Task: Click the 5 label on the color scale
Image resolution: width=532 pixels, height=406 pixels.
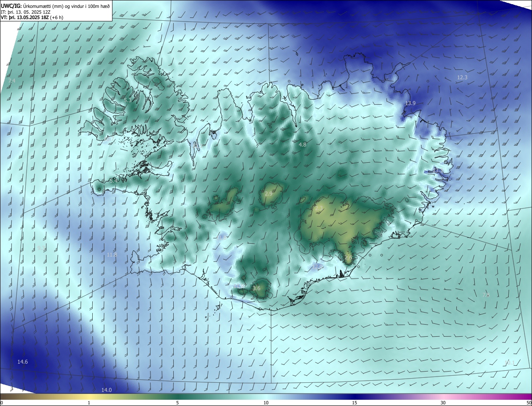Action: [177, 403]
